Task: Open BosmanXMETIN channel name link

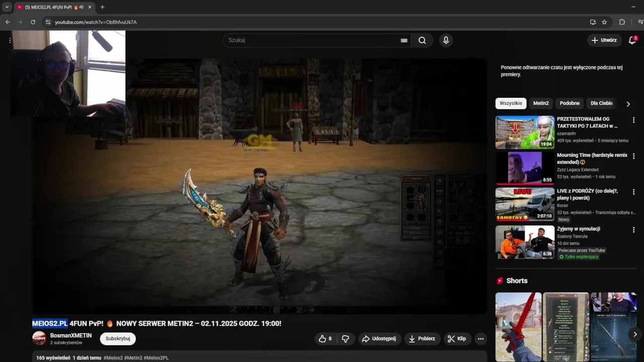Action: [x=71, y=335]
